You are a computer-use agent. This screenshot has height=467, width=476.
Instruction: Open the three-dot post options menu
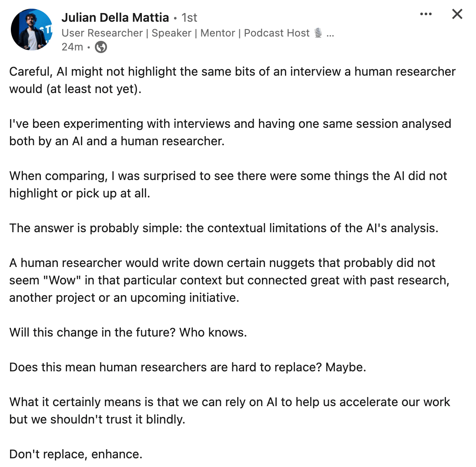coord(426,14)
